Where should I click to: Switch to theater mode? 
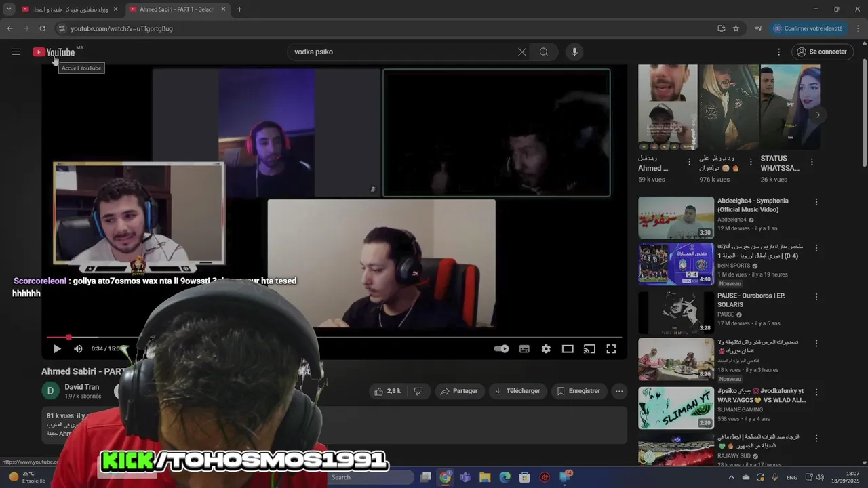[x=568, y=349]
